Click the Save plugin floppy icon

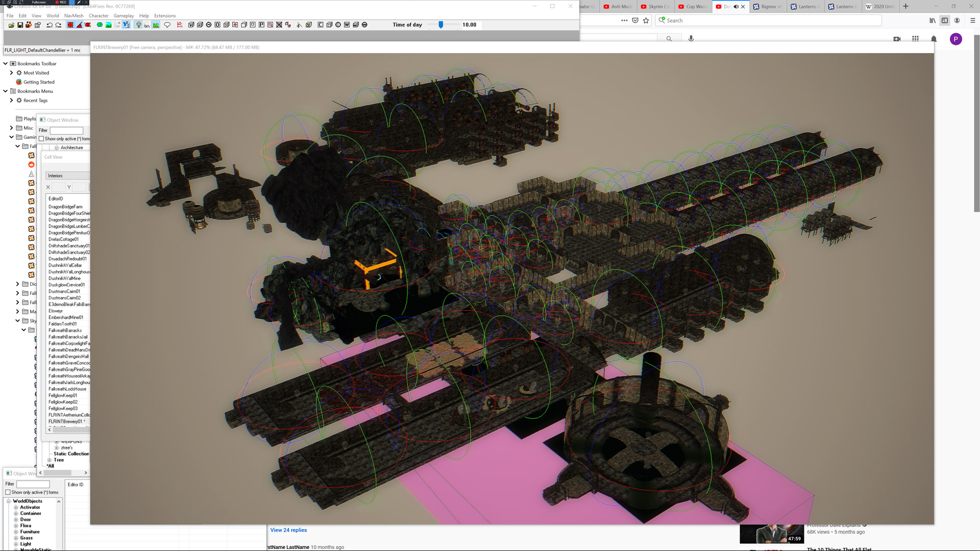(x=20, y=25)
